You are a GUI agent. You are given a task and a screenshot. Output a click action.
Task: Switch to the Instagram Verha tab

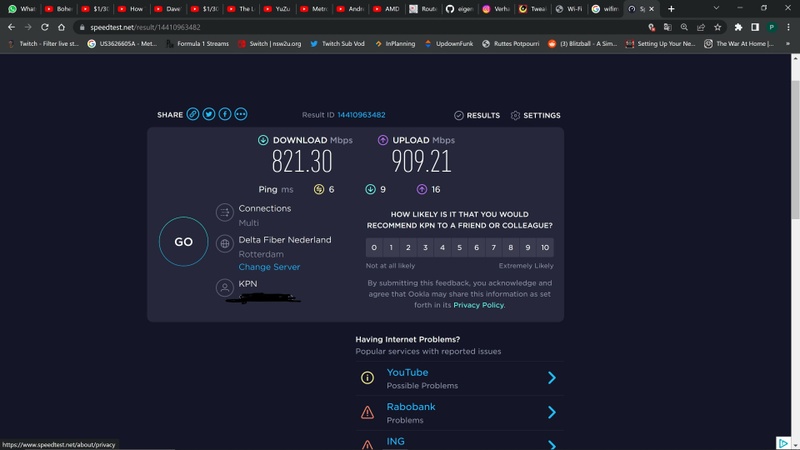[496, 9]
